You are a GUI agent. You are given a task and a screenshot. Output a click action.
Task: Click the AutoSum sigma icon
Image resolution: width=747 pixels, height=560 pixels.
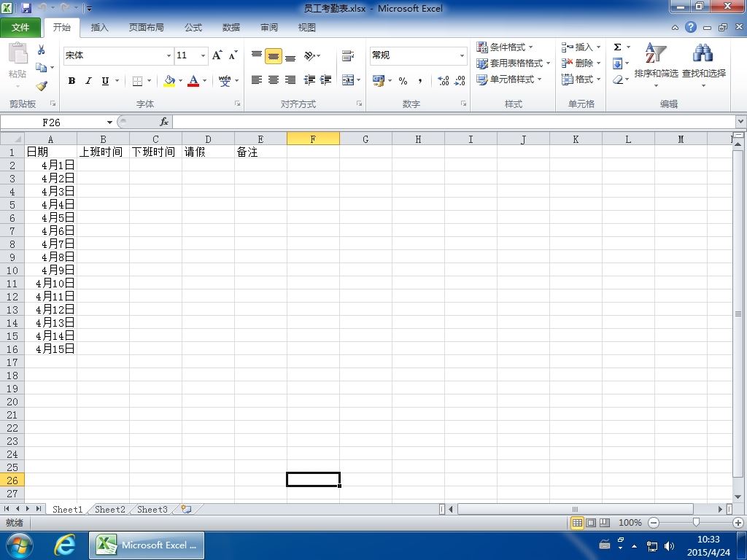tap(617, 47)
